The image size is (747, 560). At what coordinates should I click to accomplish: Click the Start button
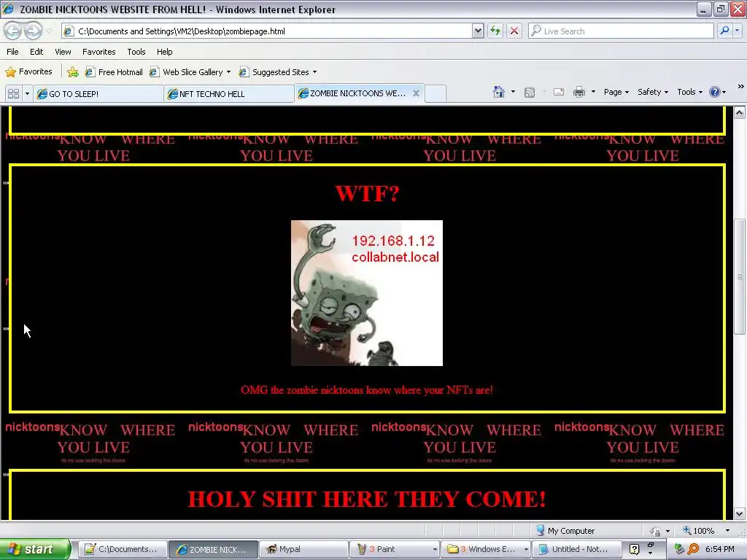35,549
